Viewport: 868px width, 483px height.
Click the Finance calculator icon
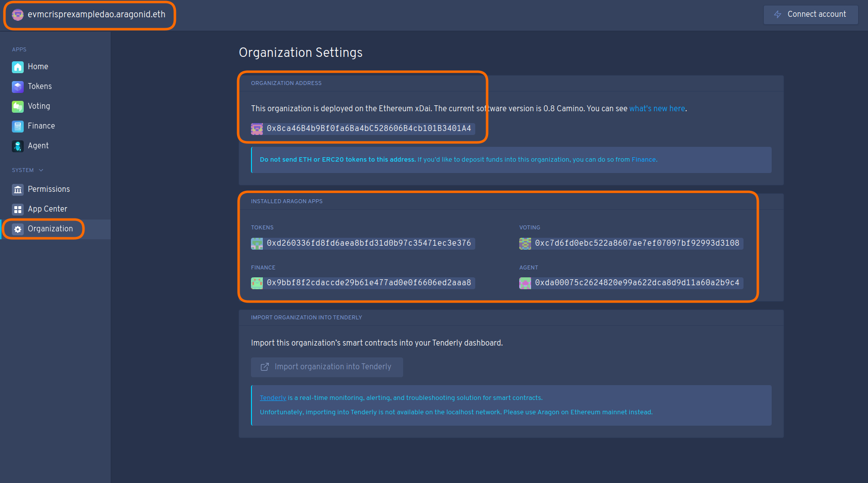(18, 126)
